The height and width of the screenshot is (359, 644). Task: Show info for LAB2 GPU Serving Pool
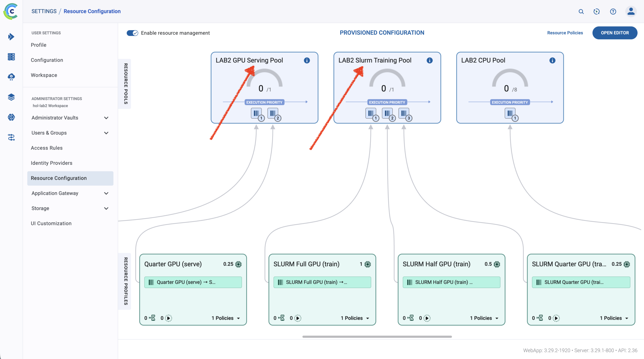tap(307, 60)
